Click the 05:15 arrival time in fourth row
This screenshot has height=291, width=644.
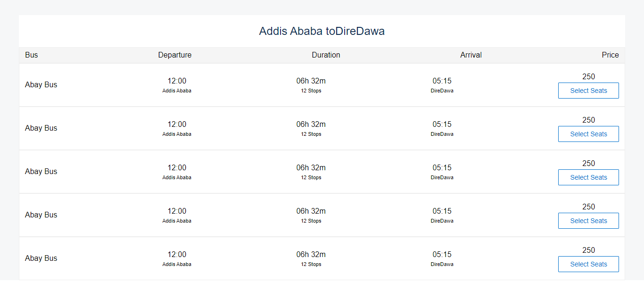442,211
